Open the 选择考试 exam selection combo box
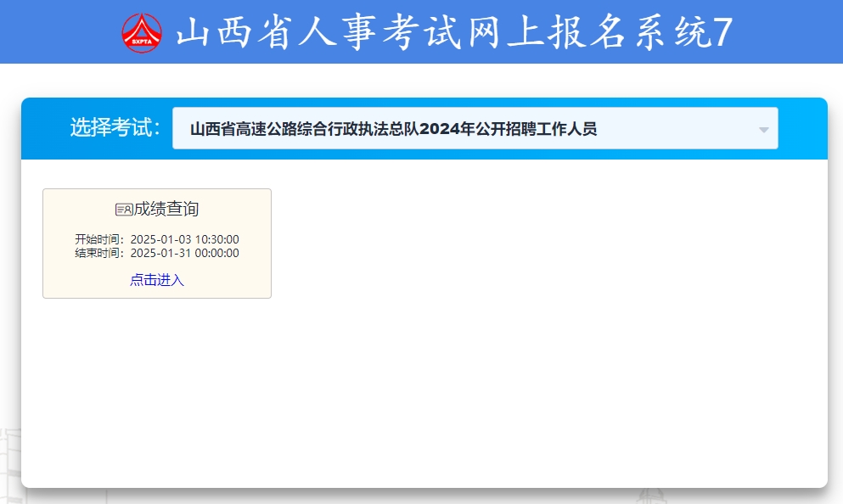The width and height of the screenshot is (843, 504). tap(474, 129)
